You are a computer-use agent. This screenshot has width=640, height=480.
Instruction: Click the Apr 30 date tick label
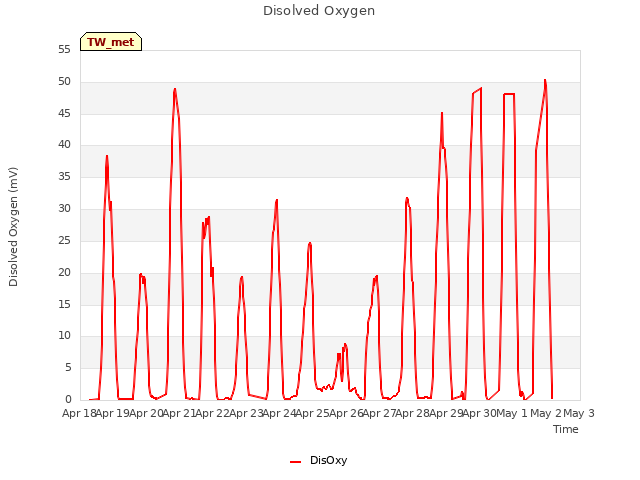click(479, 413)
